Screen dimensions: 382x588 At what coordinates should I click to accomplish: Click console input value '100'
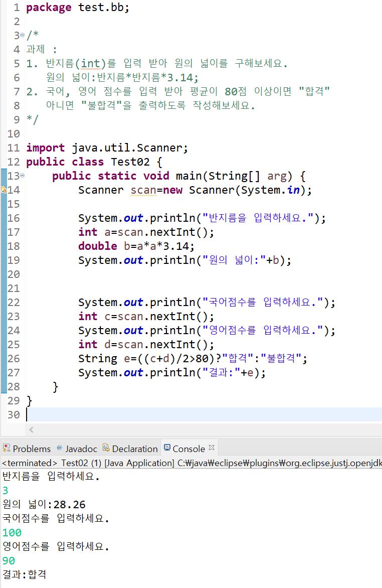click(x=12, y=532)
